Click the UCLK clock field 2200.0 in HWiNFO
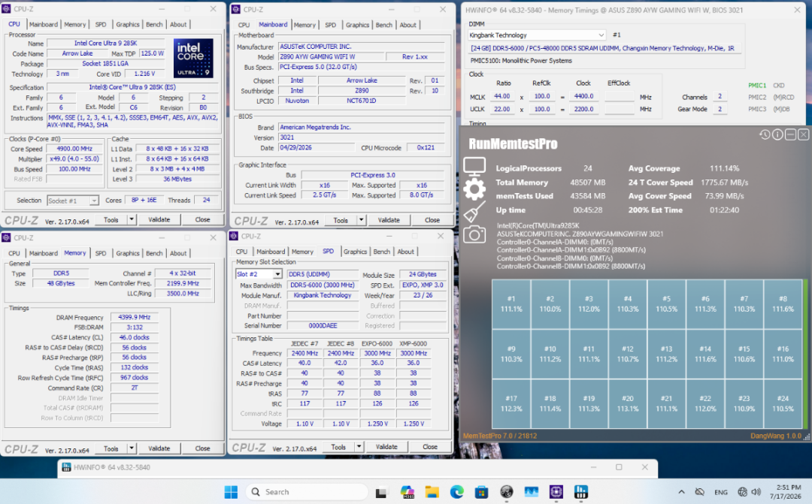812x504 pixels. [583, 109]
